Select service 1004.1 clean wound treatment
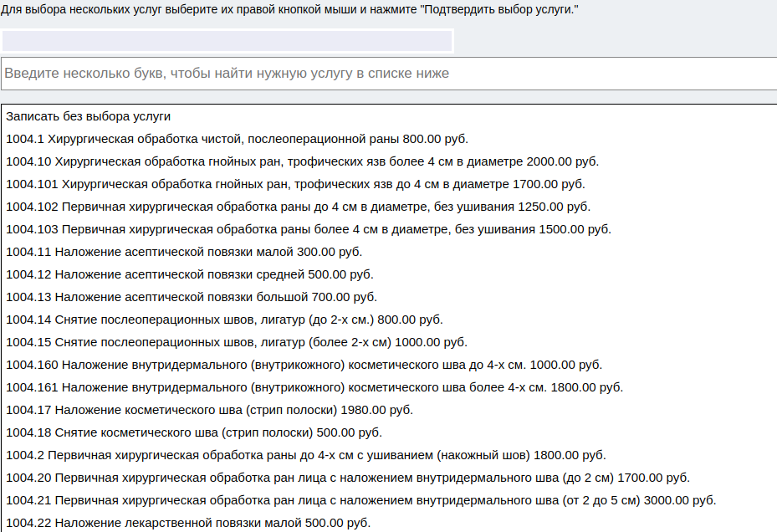Screen dimensions: 777x532 [x=237, y=139]
